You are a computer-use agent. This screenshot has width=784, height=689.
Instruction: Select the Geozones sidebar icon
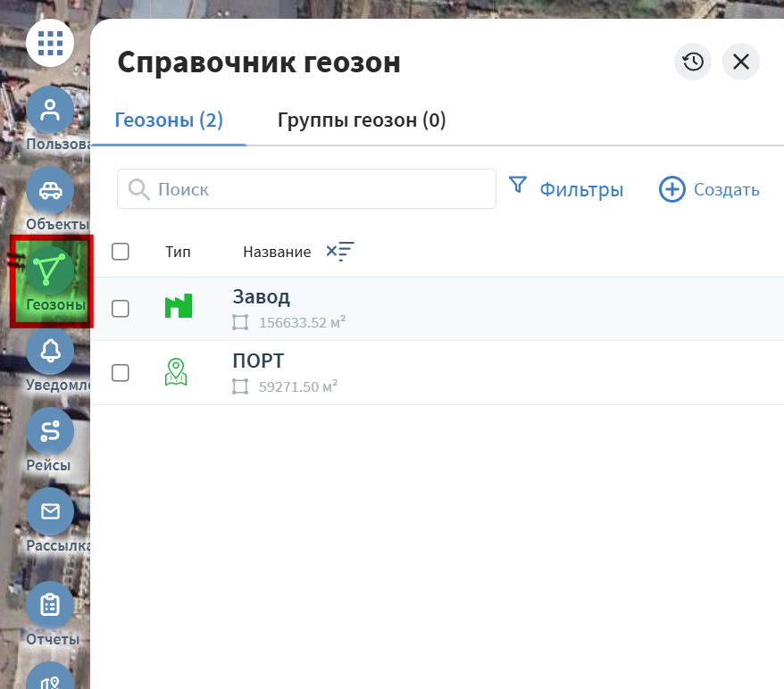pos(50,270)
